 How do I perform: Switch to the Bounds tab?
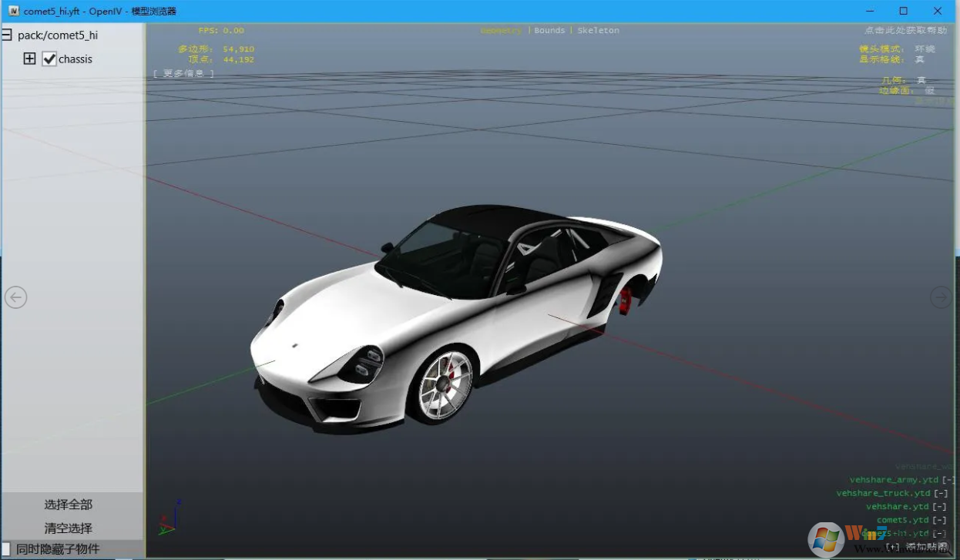[549, 30]
